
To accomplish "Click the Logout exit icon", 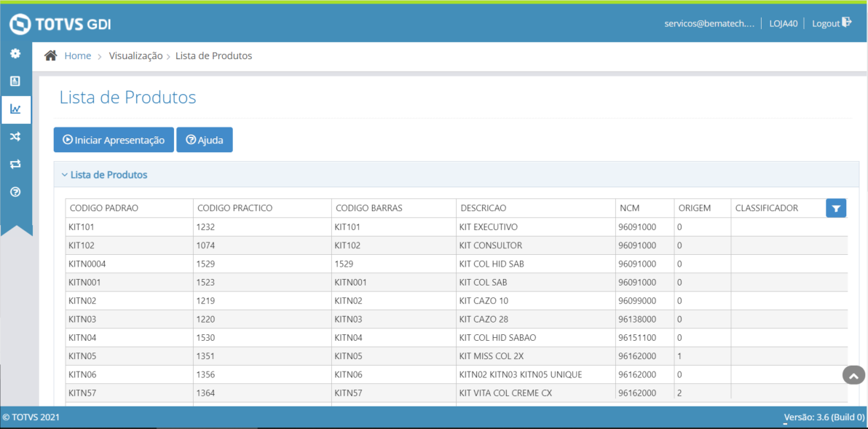I will tap(847, 23).
